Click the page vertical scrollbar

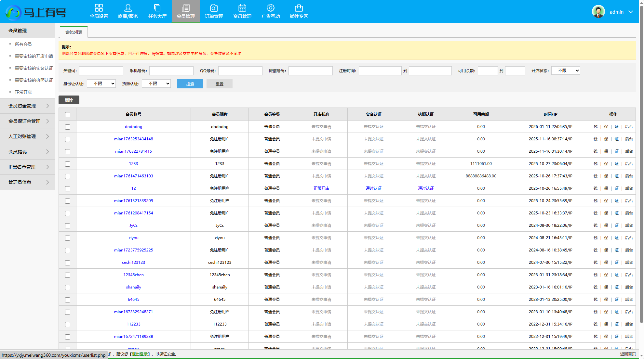[x=641, y=162]
